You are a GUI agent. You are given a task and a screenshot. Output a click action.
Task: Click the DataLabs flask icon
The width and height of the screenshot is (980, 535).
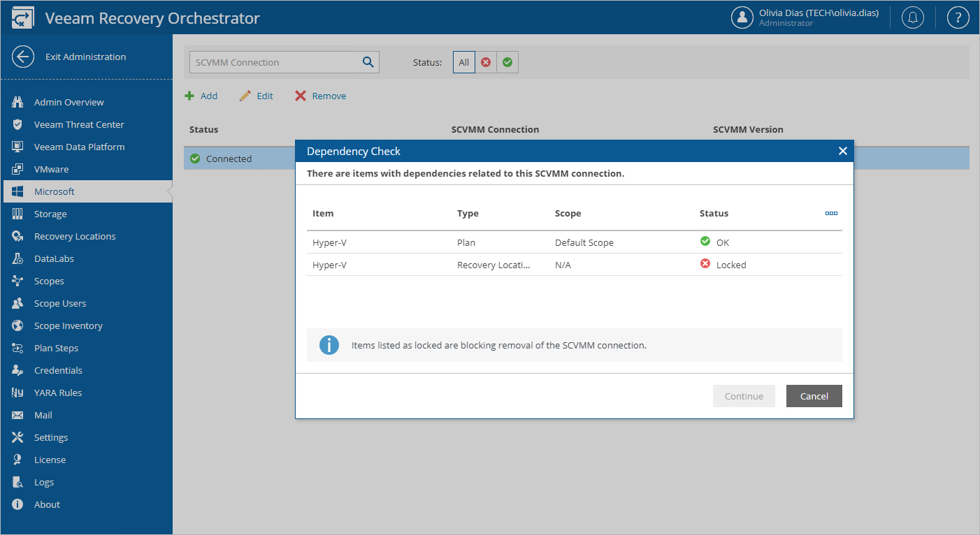click(x=18, y=258)
